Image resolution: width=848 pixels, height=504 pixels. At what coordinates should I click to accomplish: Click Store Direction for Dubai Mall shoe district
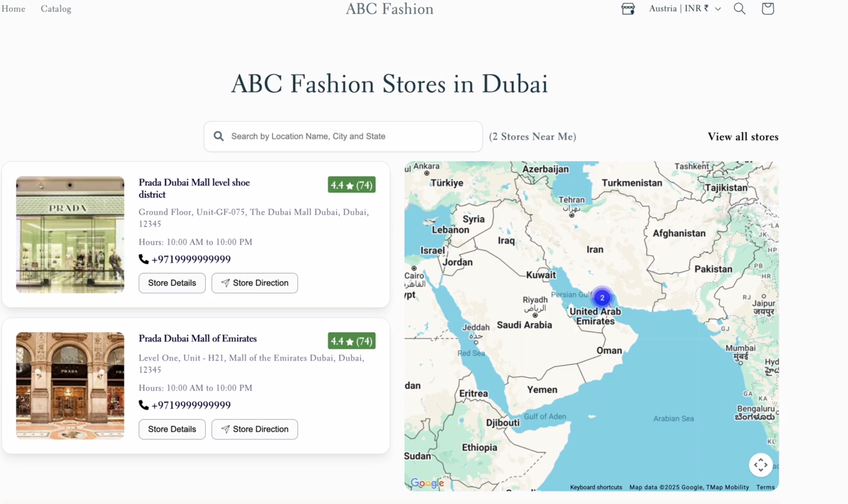[x=254, y=283]
